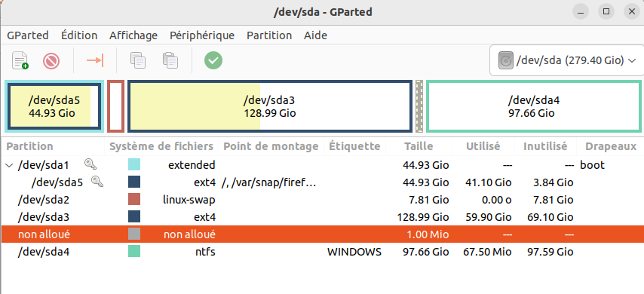
Task: Click the light blue extended color swatch
Action: point(134,165)
